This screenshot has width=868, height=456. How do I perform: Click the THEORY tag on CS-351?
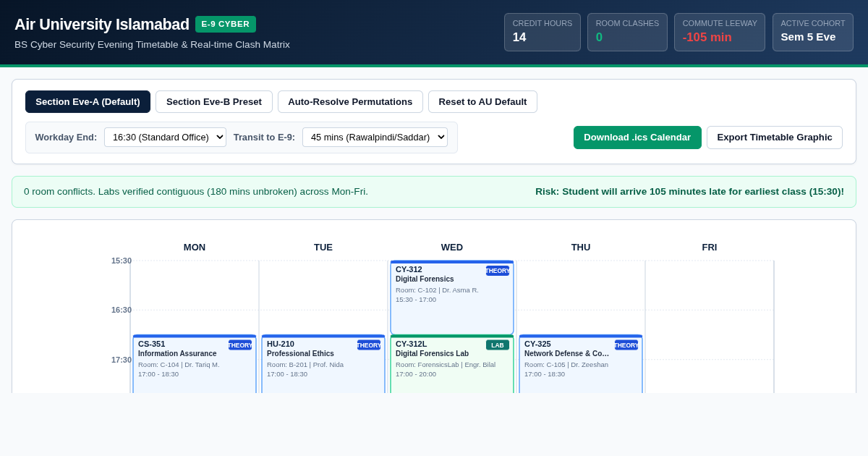tap(240, 345)
